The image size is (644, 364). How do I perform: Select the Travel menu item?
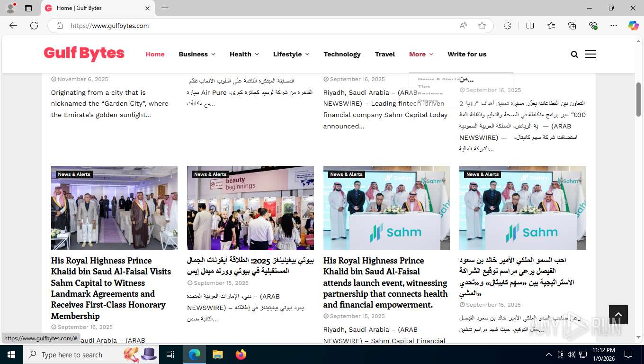(x=385, y=54)
